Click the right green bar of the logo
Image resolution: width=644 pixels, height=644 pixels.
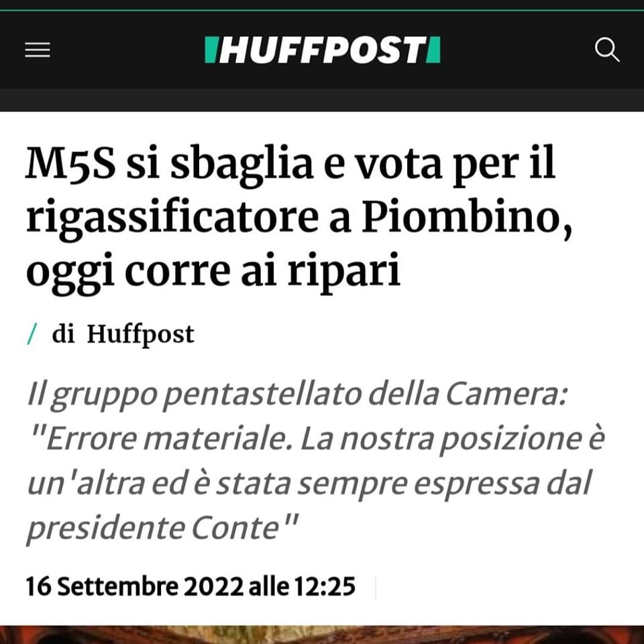pyautogui.click(x=433, y=50)
